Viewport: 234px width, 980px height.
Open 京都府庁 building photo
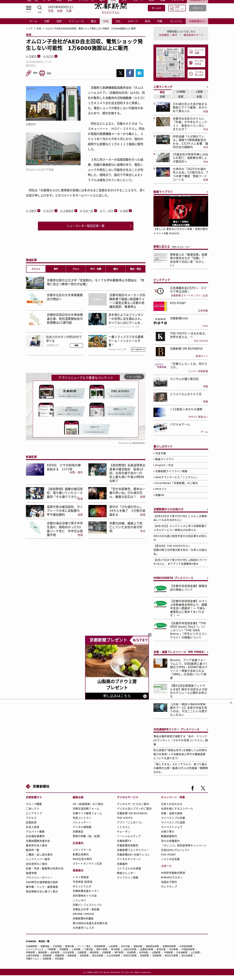(53, 103)
